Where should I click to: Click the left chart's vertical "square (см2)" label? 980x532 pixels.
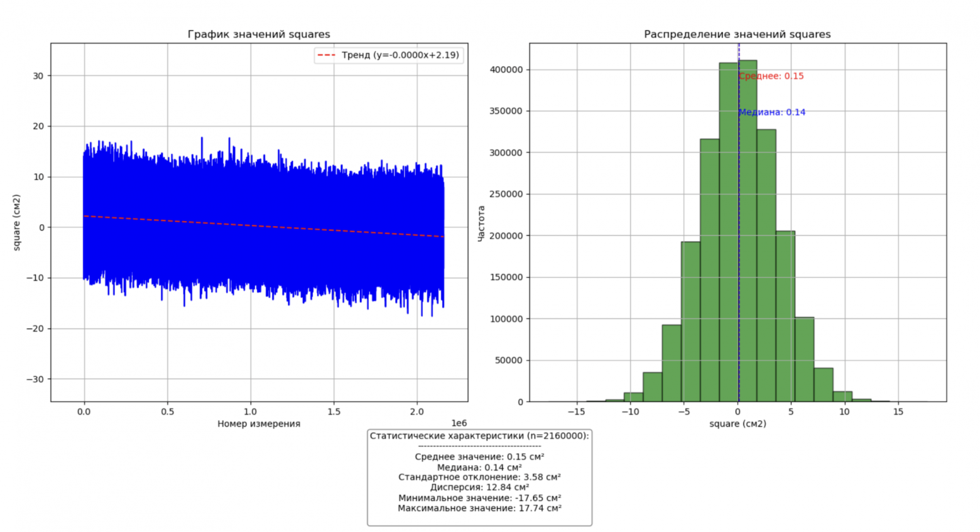click(17, 223)
